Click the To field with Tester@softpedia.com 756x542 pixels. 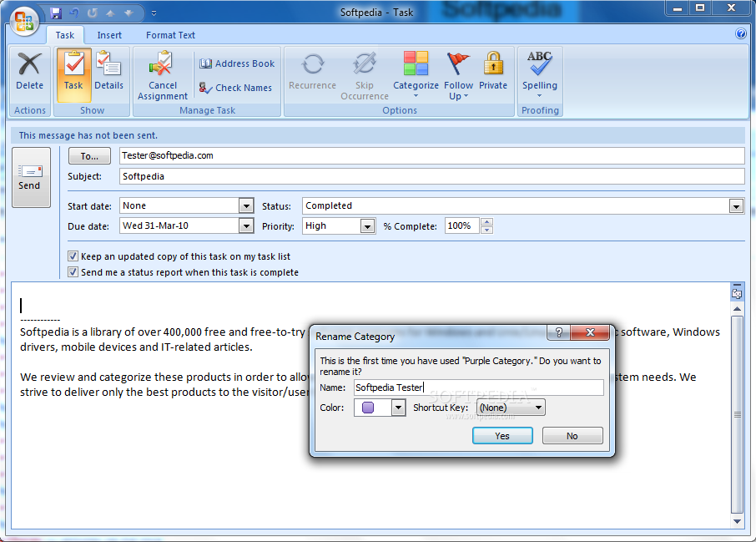431,155
